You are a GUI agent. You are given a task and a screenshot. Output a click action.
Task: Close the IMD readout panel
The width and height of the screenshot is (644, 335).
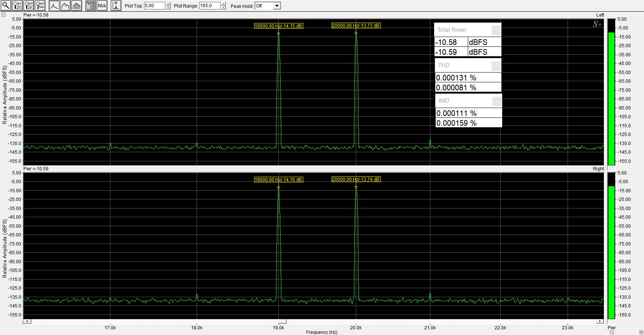tap(497, 101)
